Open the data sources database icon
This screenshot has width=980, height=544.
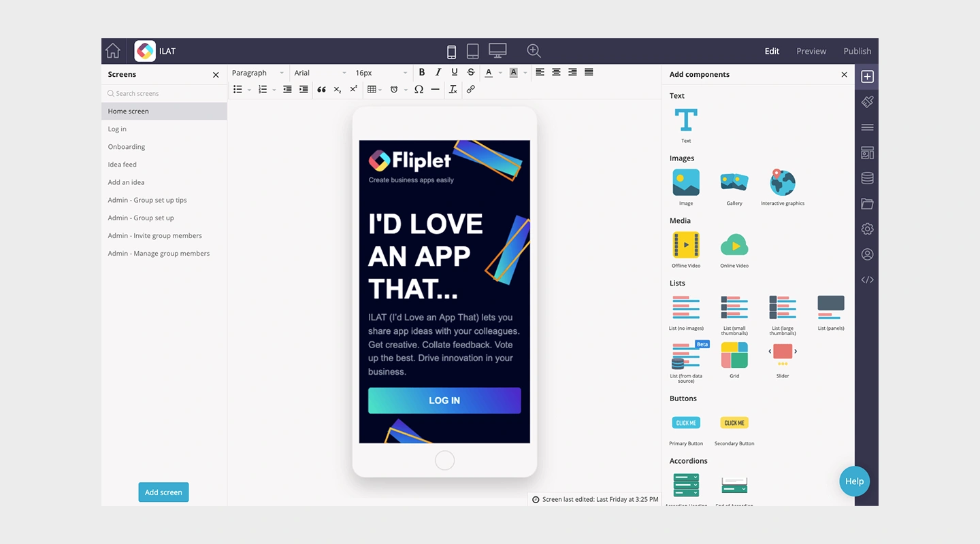867,177
